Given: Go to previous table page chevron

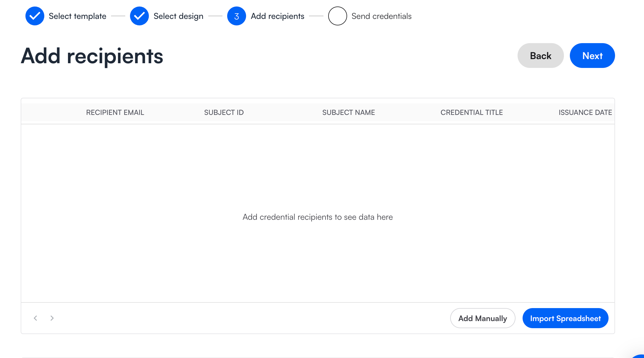Looking at the screenshot, I should 35,318.
